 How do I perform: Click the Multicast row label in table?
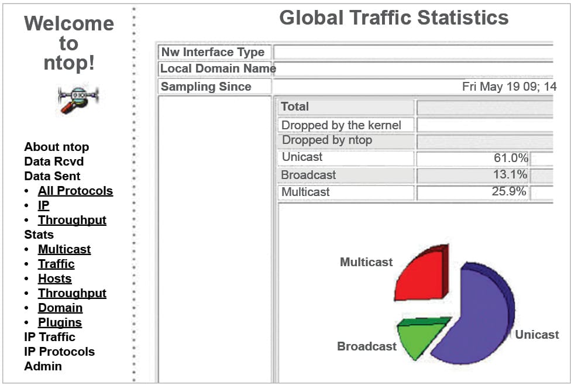305,192
